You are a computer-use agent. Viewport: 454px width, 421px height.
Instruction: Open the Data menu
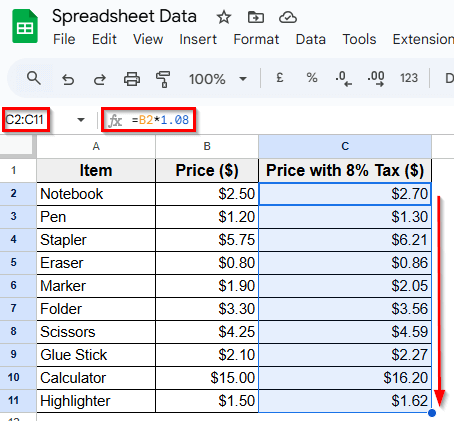[311, 39]
